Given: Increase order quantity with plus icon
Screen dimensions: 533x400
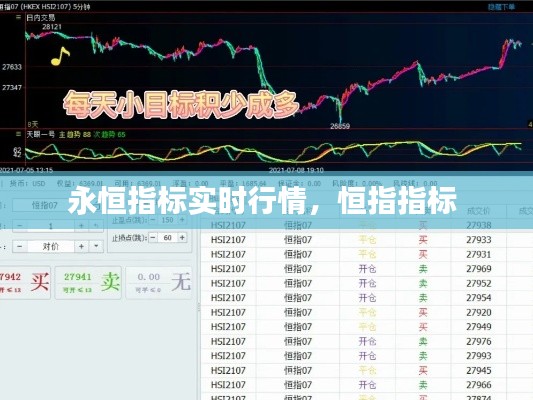Looking at the screenshot, I should pyautogui.click(x=81, y=226).
